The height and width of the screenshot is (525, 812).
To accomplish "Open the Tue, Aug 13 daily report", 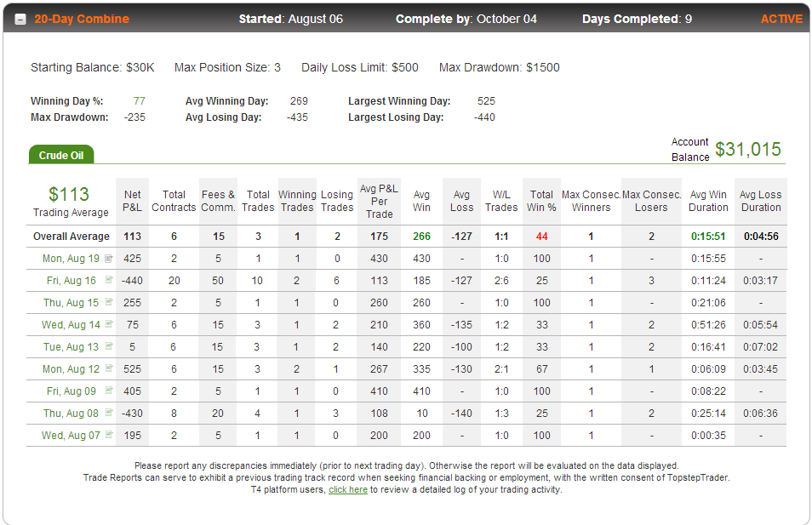I will pos(71,347).
